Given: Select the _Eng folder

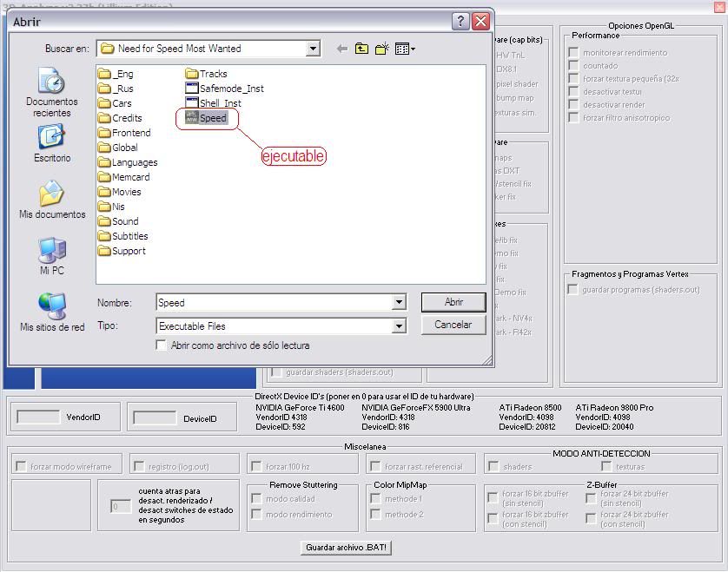Looking at the screenshot, I should click(116, 74).
